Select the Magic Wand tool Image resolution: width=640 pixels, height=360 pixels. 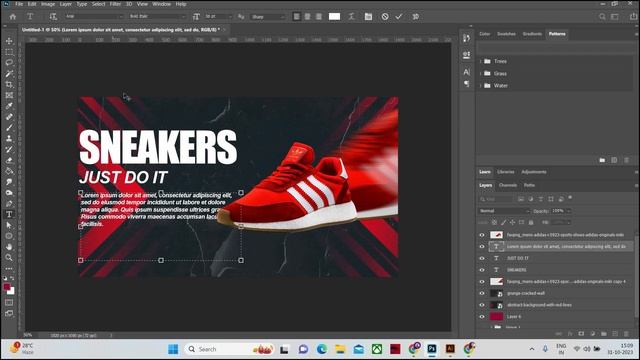point(9,73)
